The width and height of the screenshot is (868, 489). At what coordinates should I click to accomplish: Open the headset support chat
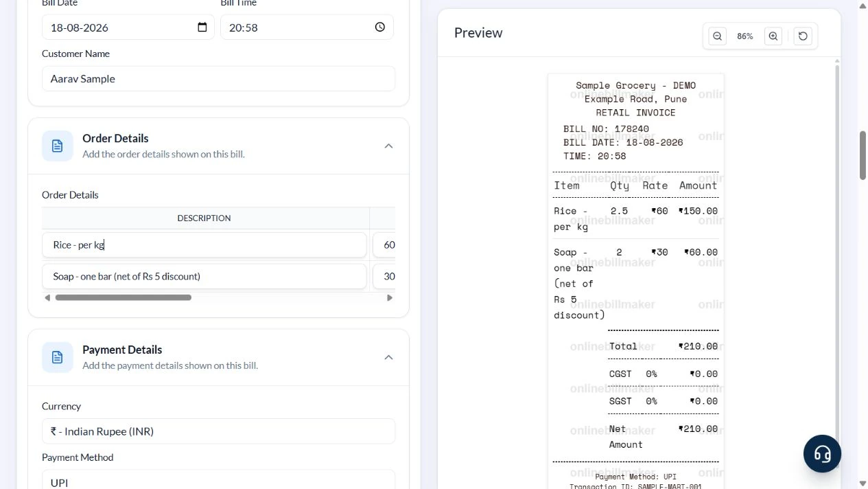coord(822,453)
